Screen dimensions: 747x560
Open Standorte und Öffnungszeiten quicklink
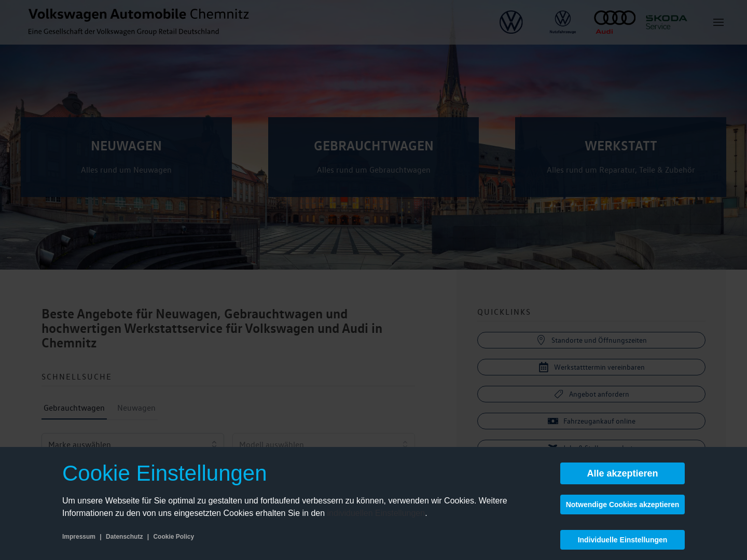tap(591, 340)
